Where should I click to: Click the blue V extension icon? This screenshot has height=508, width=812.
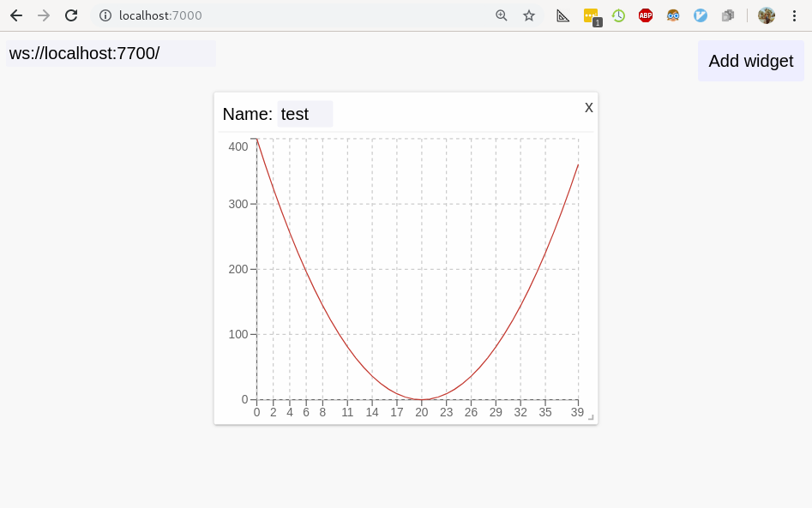click(701, 15)
